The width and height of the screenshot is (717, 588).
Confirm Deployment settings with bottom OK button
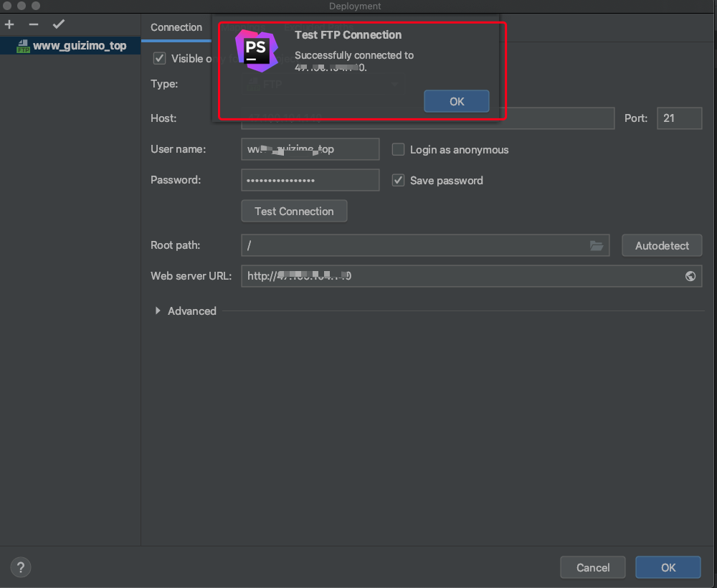click(668, 568)
